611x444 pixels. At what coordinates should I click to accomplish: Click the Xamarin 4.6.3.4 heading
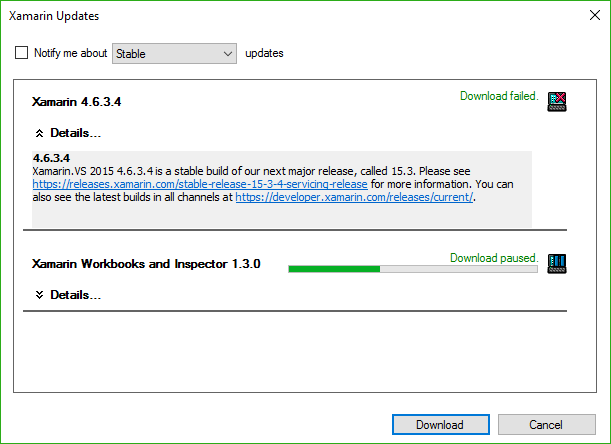click(76, 102)
